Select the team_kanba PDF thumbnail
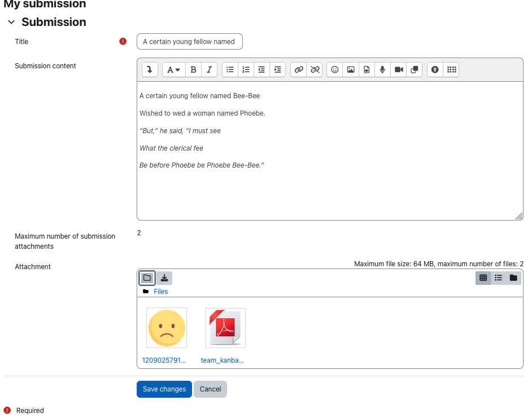Screen dimensions: 532x418 (226, 328)
